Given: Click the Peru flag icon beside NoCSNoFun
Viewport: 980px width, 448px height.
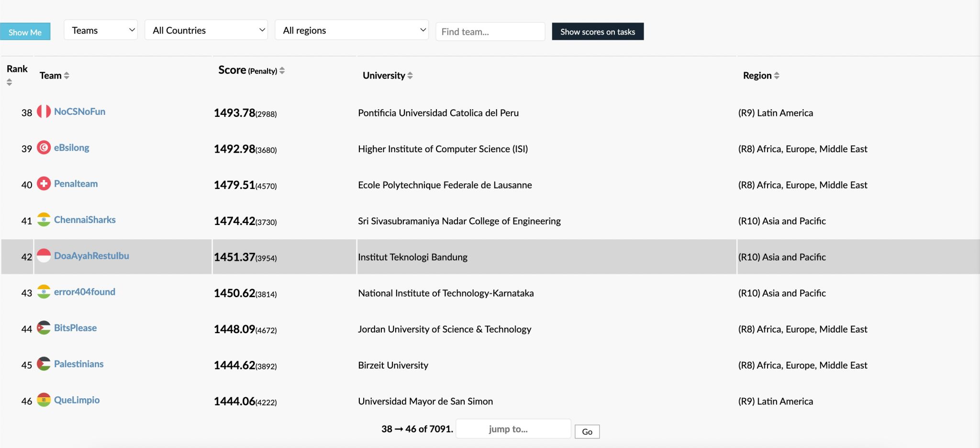Looking at the screenshot, I should [44, 112].
